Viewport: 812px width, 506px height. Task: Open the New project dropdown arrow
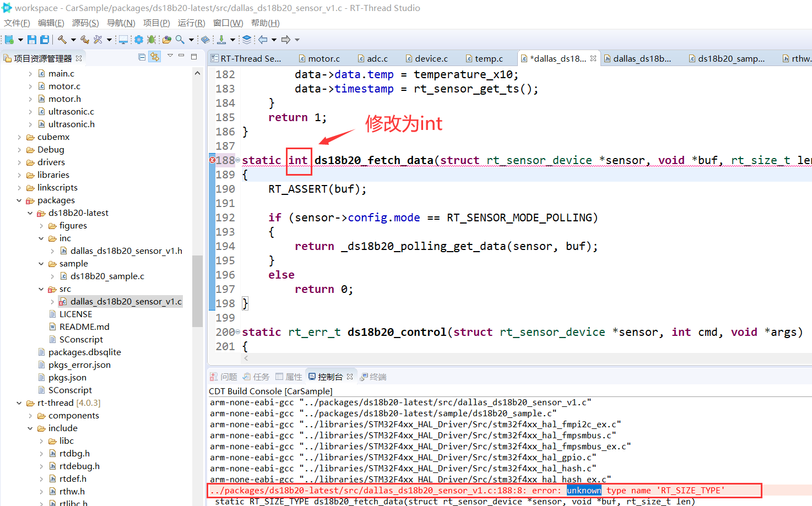coord(20,40)
